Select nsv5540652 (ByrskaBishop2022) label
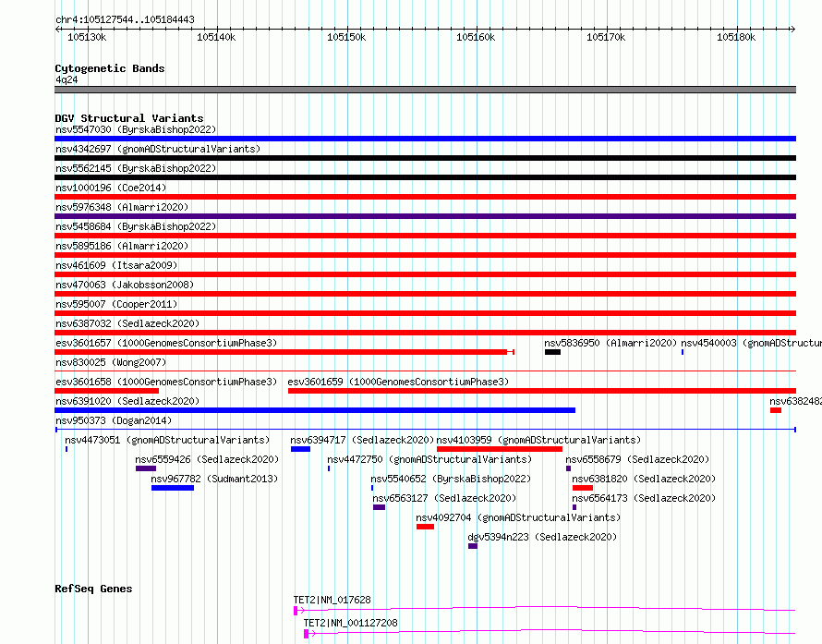Viewport: 822px width, 644px height. point(451,479)
